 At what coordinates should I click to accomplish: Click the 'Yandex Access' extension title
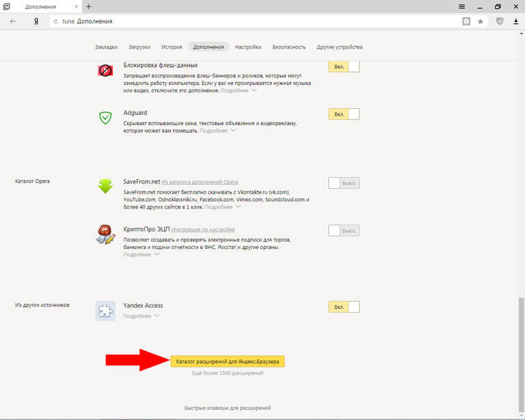click(143, 306)
